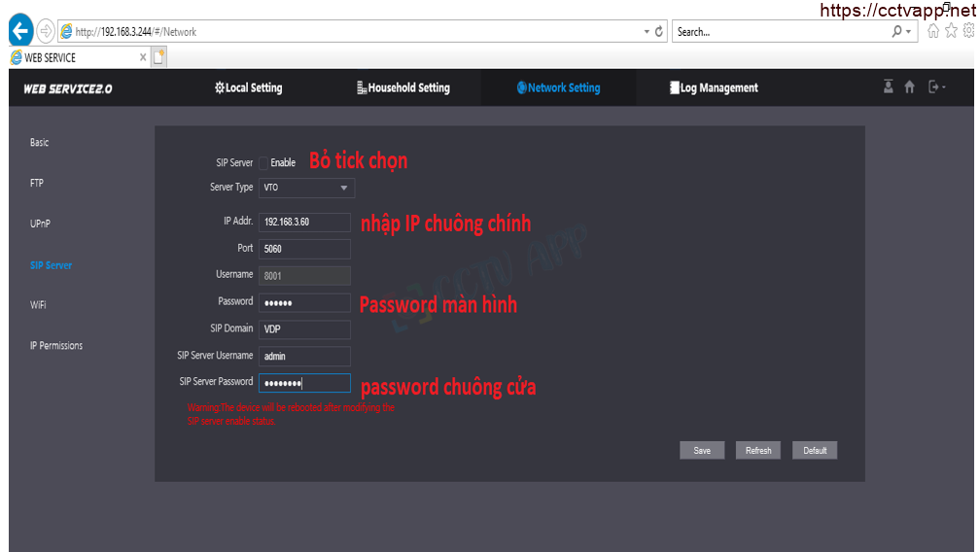Screen dimensions: 980x552
Task: Open browser favorites star icon
Action: click(x=950, y=32)
